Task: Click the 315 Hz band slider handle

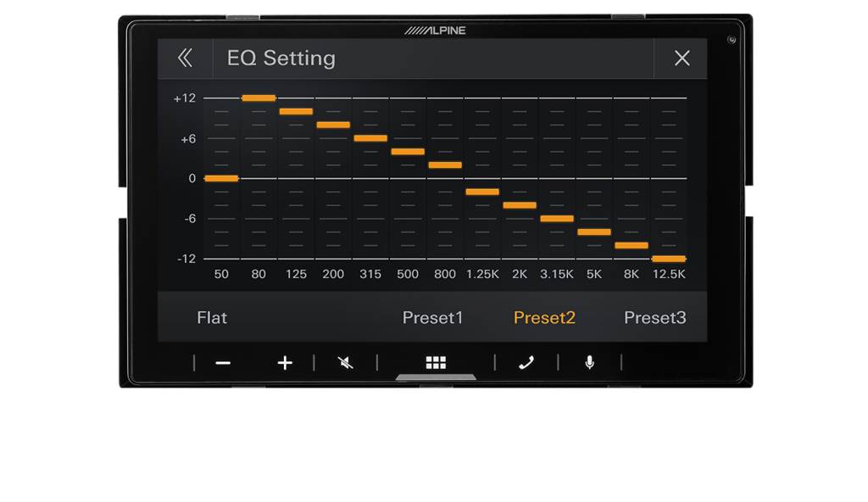Action: [x=370, y=138]
